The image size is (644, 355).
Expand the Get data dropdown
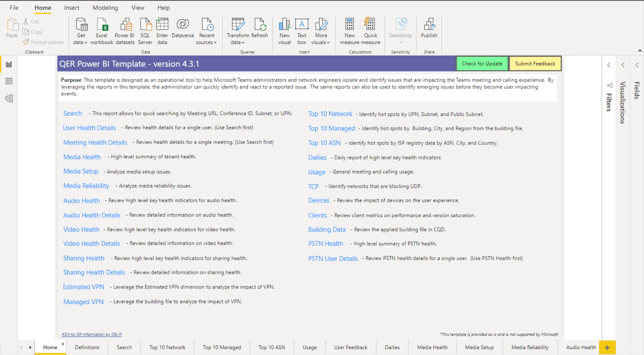80,42
